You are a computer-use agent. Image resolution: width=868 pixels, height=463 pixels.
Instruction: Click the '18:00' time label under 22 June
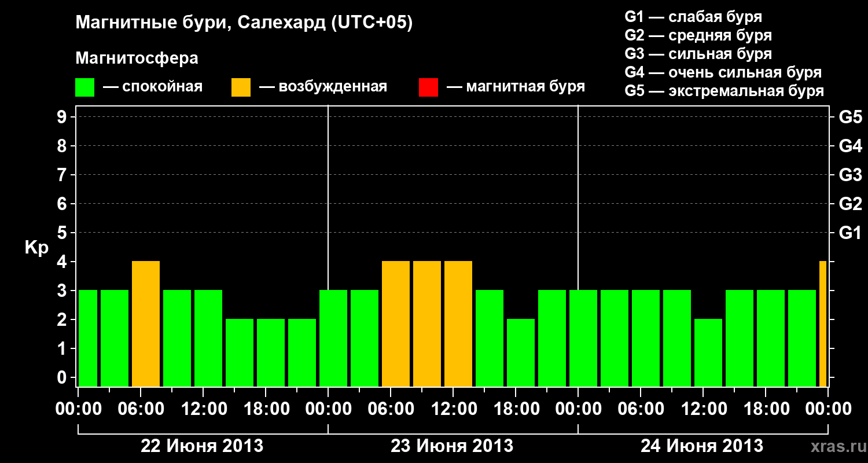click(266, 409)
